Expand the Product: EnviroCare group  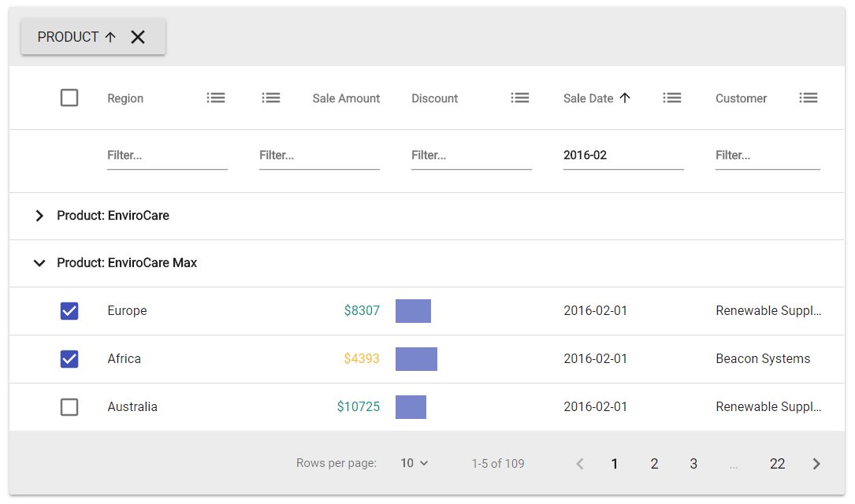tap(39, 216)
